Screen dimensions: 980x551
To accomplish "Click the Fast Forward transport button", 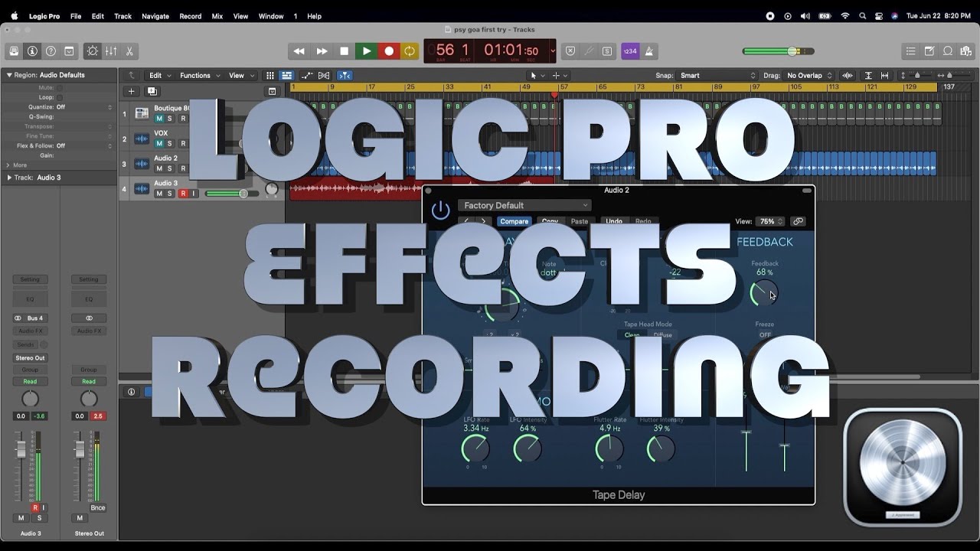I will click(322, 51).
